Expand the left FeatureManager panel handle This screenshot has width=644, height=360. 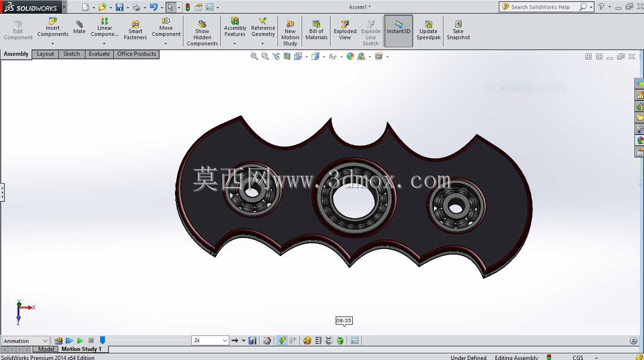[x=2, y=192]
